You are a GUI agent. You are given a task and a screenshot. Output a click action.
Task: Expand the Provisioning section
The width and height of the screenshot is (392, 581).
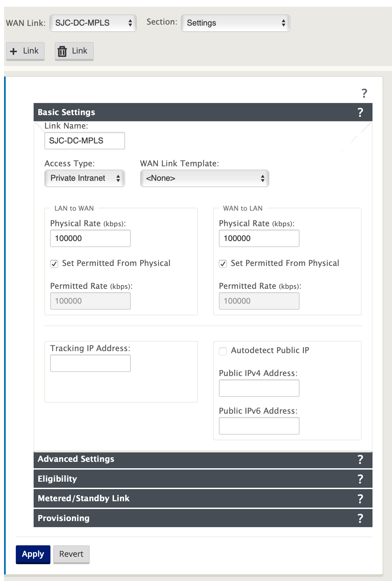[x=203, y=518]
